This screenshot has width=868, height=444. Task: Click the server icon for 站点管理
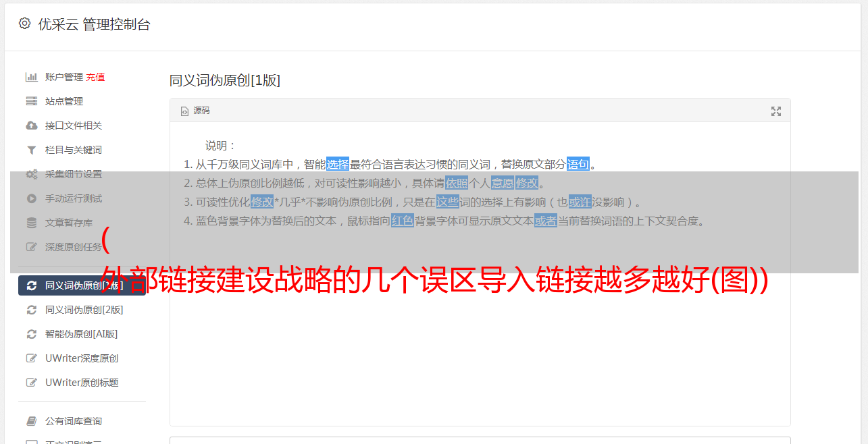(x=31, y=101)
